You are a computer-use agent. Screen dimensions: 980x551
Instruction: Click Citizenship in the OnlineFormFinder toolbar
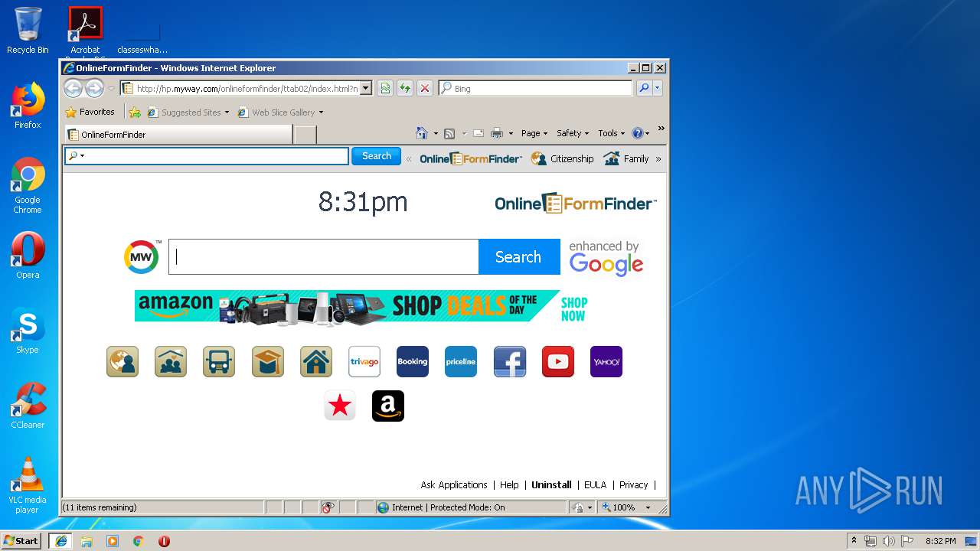(563, 159)
